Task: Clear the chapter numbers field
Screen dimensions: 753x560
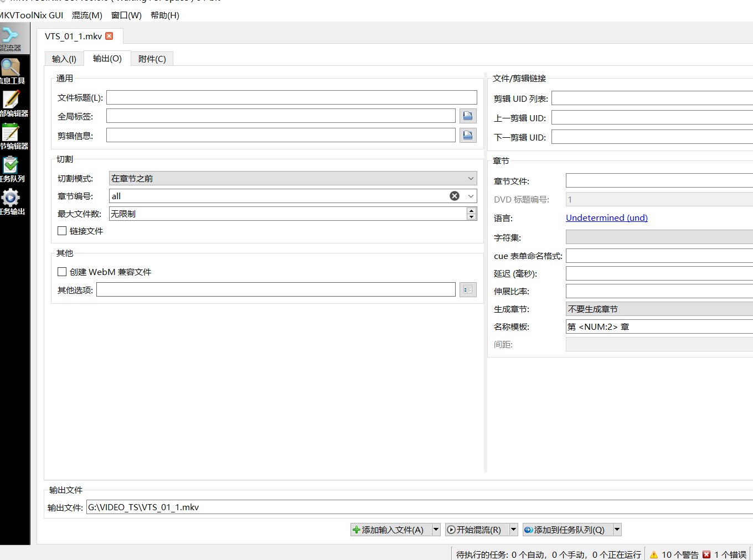Action: pos(455,196)
